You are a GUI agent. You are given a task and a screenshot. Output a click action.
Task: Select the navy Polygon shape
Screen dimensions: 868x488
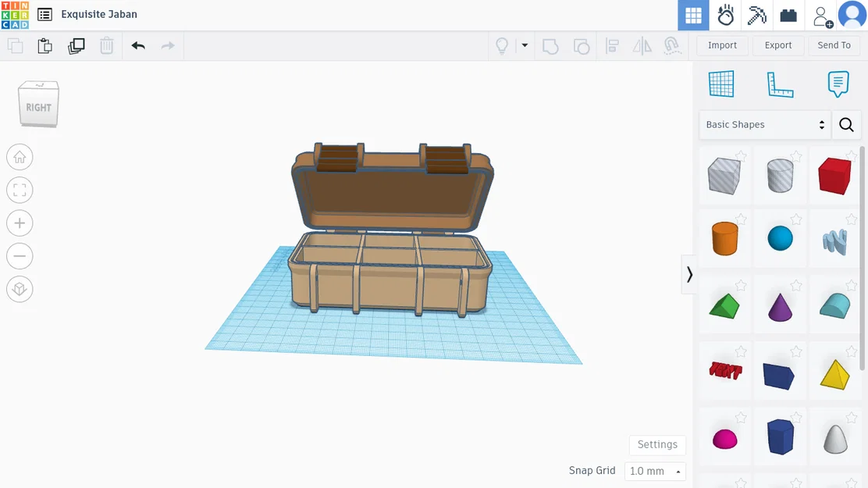[x=780, y=437]
